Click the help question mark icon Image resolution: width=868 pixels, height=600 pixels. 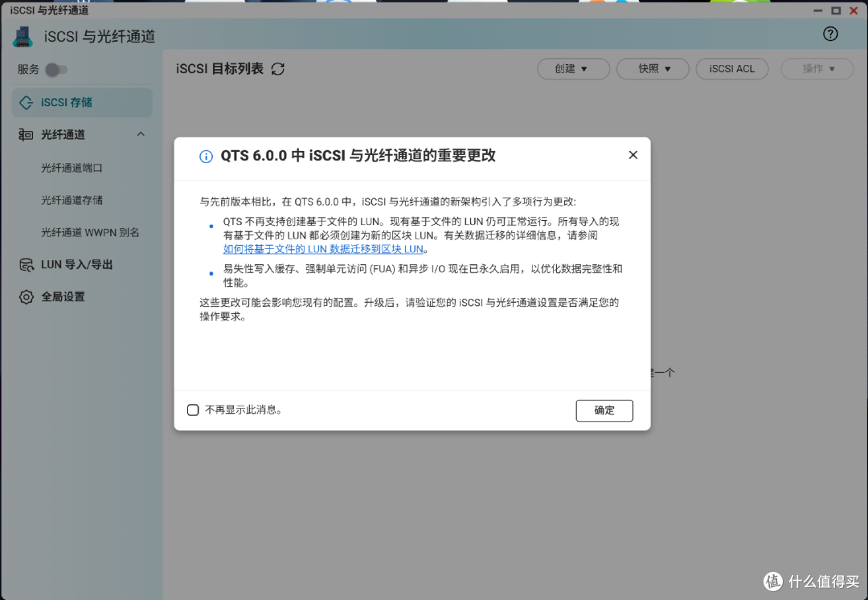point(829,35)
